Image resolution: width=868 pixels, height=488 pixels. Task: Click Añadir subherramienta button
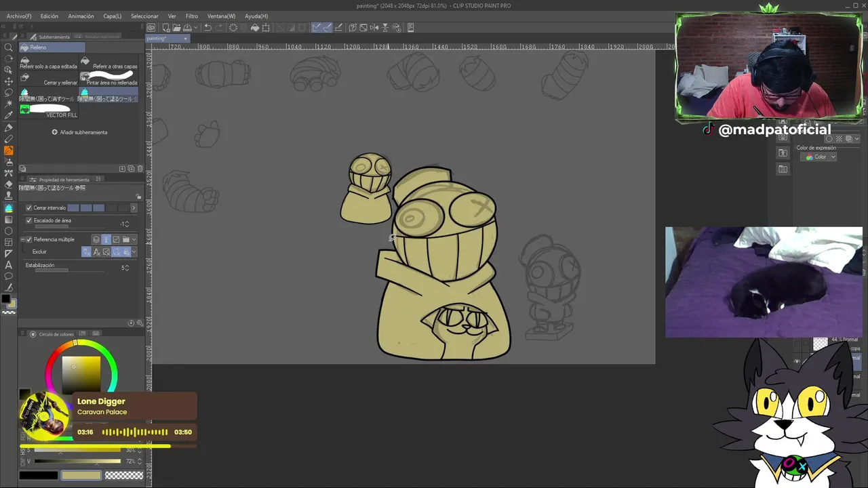click(79, 132)
